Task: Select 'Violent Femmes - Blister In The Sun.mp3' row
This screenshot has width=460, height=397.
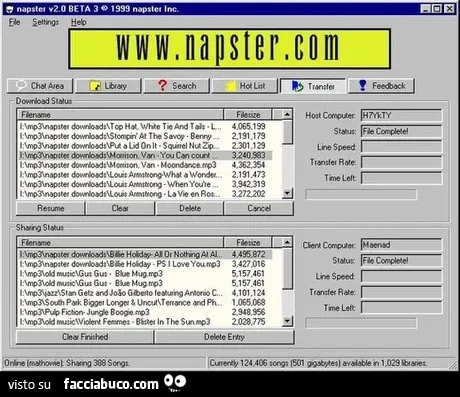Action: 145,322
